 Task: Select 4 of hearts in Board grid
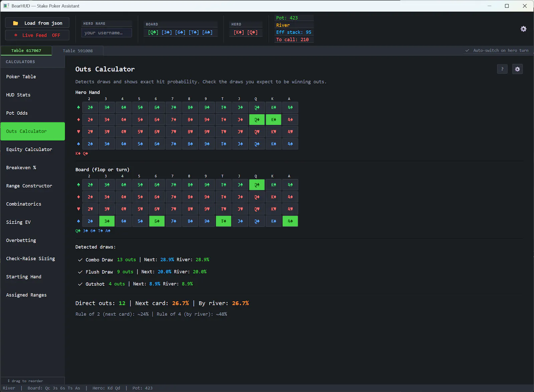pyautogui.click(x=123, y=209)
